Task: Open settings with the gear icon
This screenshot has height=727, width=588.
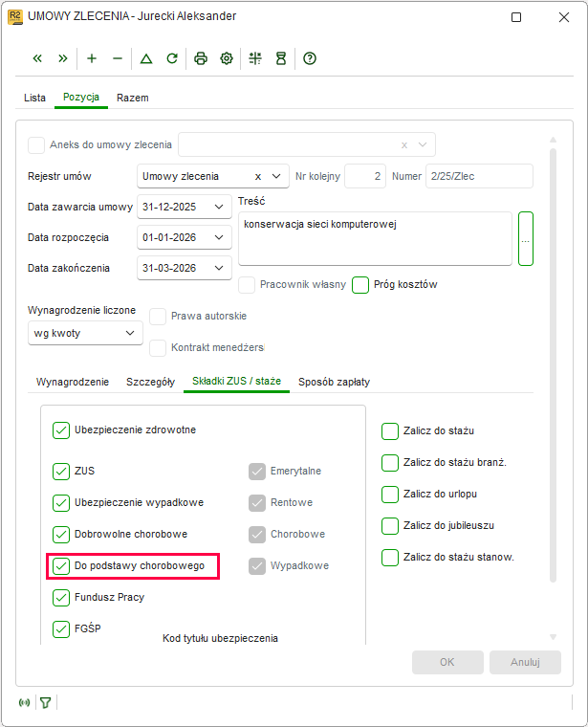Action: pos(227,58)
